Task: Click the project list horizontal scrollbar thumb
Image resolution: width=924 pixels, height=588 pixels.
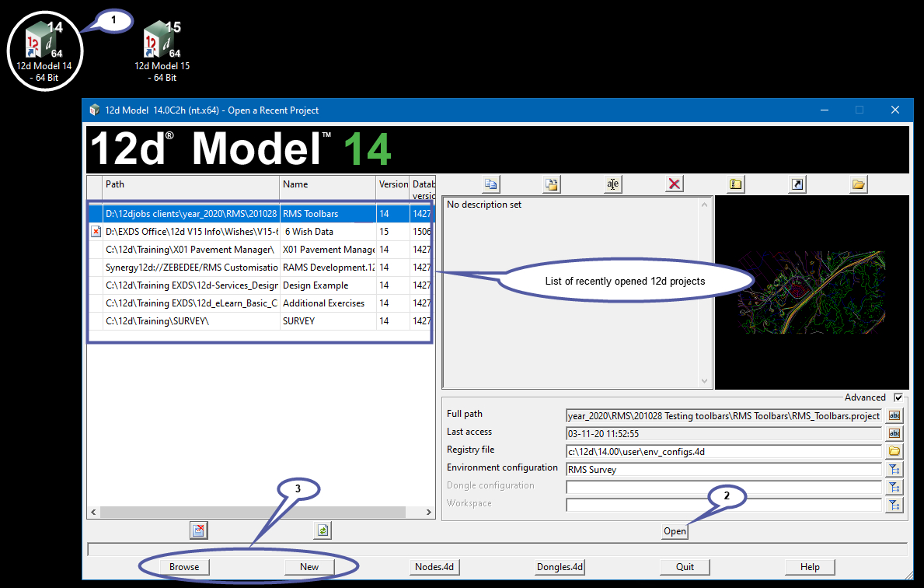Action: (x=253, y=512)
